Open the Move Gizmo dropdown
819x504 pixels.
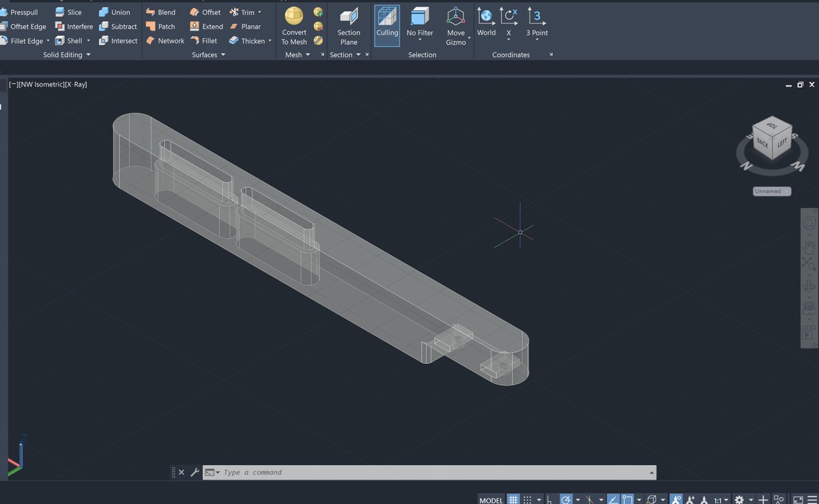click(470, 38)
